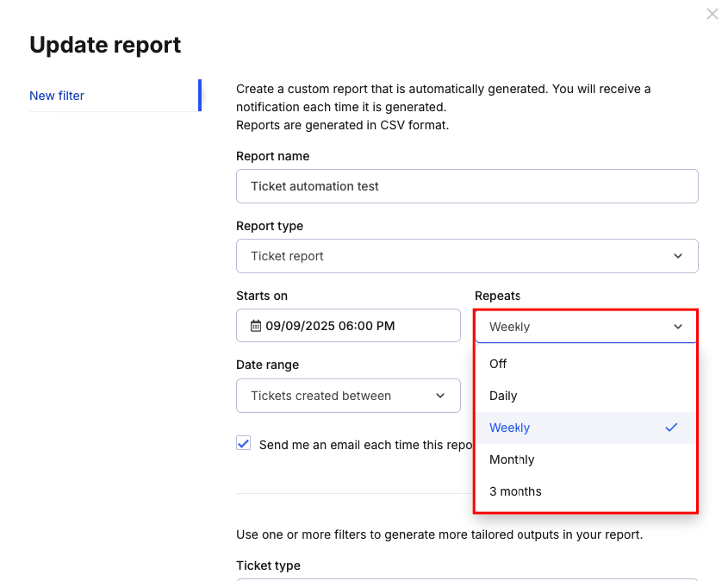728x581 pixels.
Task: Expand the Report type dropdown chevron
Action: [678, 256]
